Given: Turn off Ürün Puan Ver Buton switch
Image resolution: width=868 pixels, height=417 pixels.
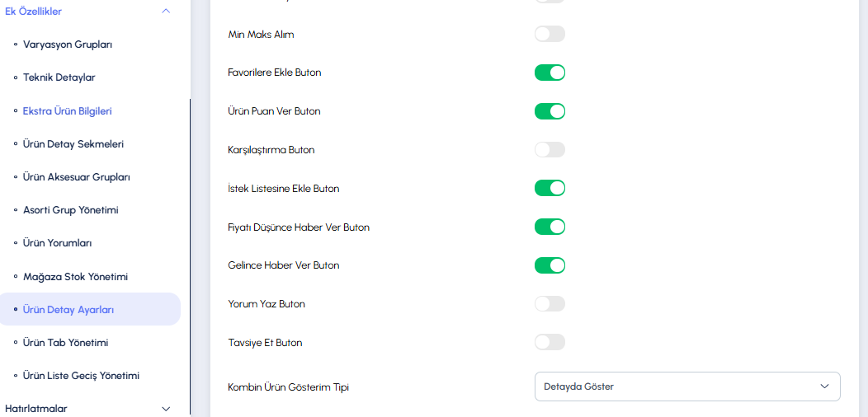Looking at the screenshot, I should [x=550, y=111].
